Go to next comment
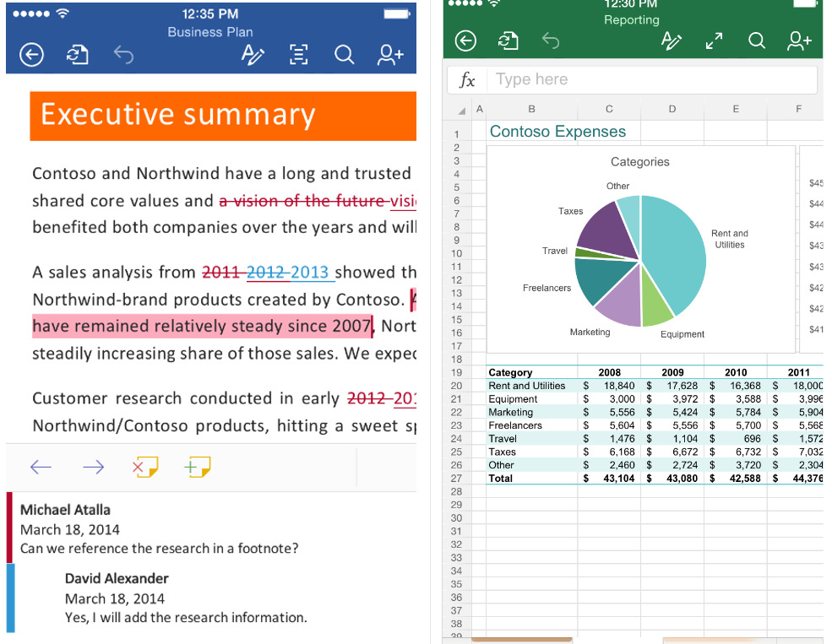Screen dimensions: 832x644 click(93, 467)
